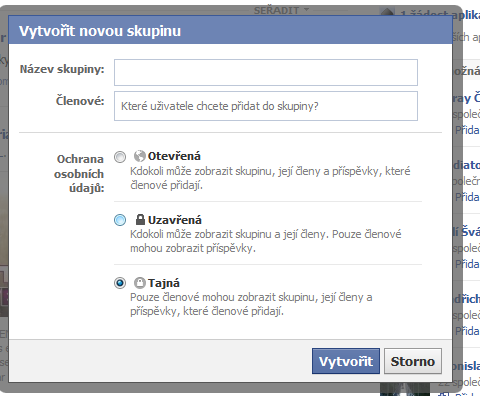Viewport: 480px width, 396px height.
Task: Click the Název skupiny label
Action: (x=62, y=69)
